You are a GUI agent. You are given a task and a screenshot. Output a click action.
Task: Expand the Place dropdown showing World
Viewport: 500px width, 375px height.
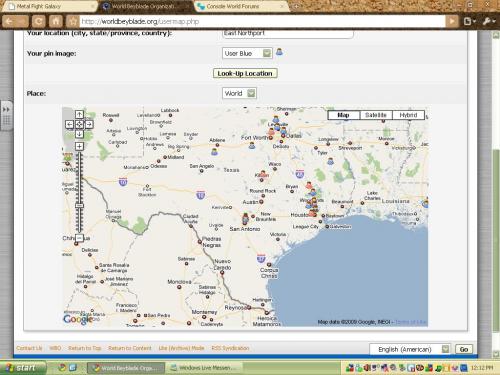[239, 93]
